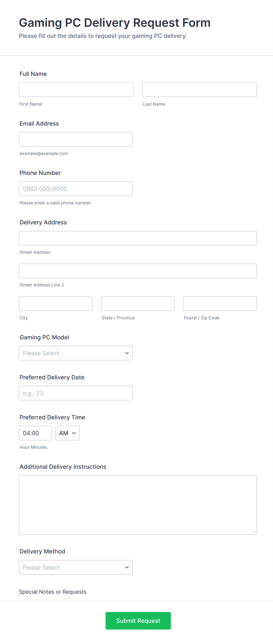The width and height of the screenshot is (273, 644).
Task: Click the Last Name input field
Action: (x=199, y=90)
